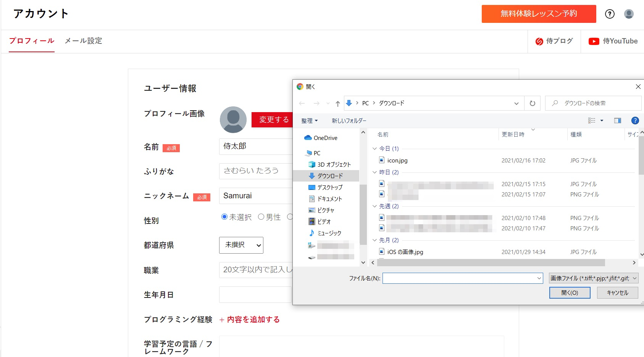Open the 侍ブログ link
Image resolution: width=644 pixels, height=357 pixels.
click(554, 41)
